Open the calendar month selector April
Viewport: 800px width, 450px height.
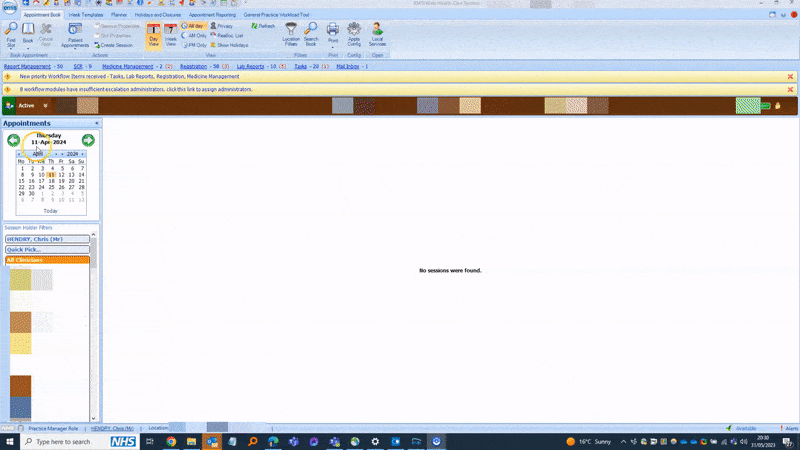38,154
